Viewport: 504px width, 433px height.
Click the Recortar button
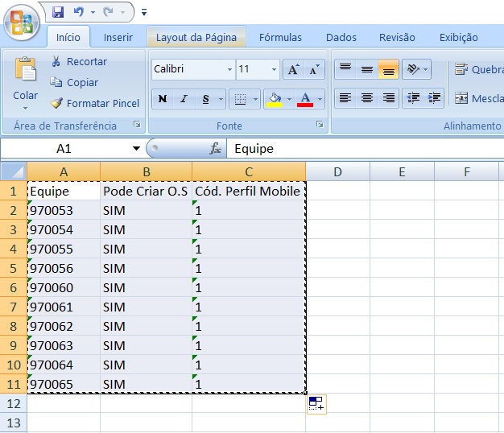(78, 61)
